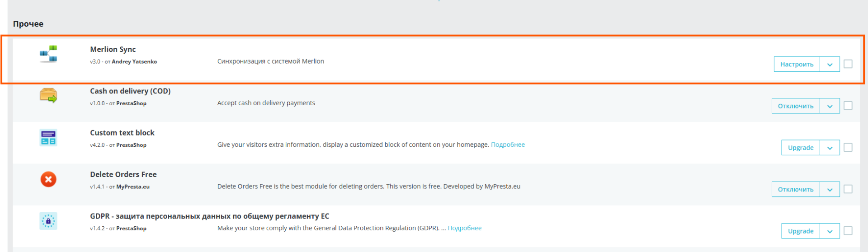
Task: Click the Merlion Sync module icon
Action: point(48,54)
